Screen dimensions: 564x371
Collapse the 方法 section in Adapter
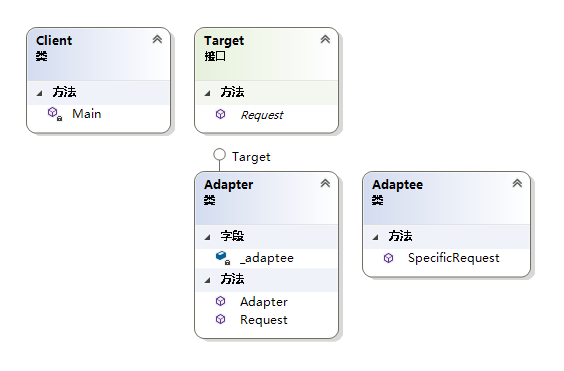click(208, 280)
